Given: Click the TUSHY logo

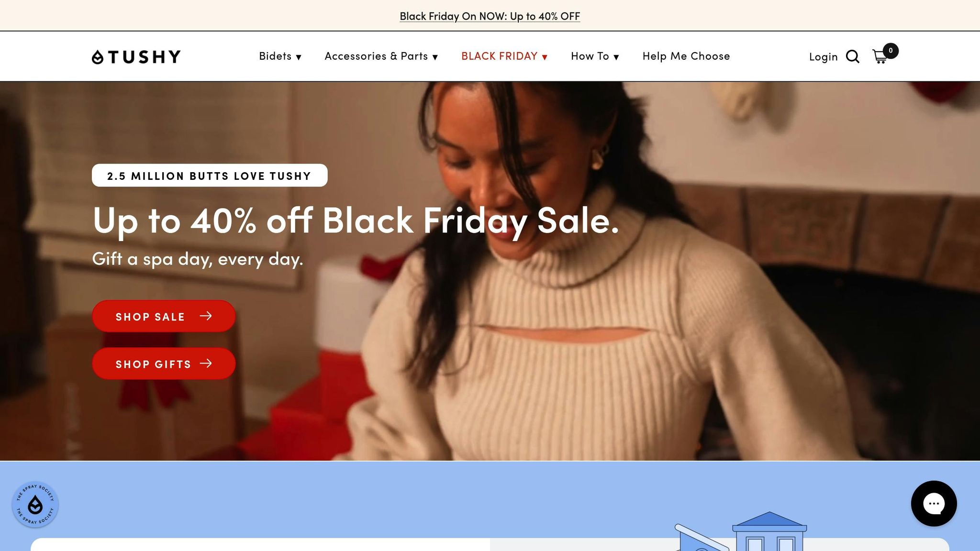Looking at the screenshot, I should coord(136,57).
